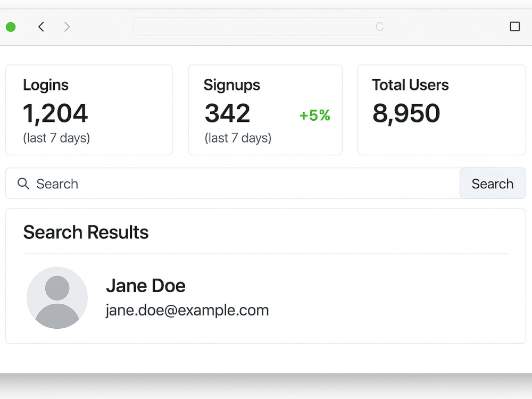Select the Jane Doe name in results
532x399 pixels.
point(146,286)
